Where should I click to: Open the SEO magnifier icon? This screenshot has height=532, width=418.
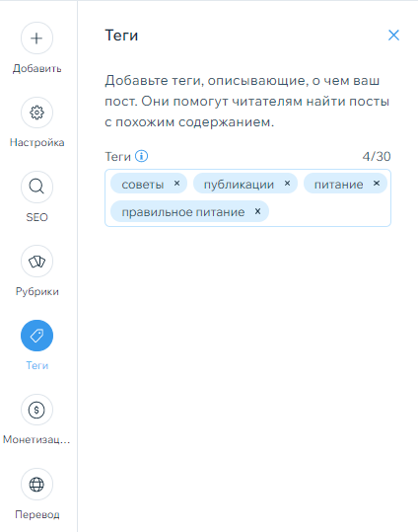[36, 187]
